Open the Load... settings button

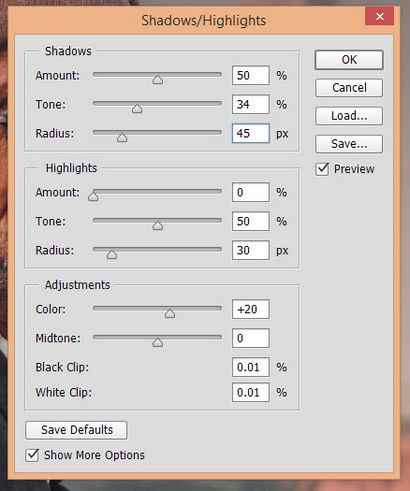click(349, 116)
